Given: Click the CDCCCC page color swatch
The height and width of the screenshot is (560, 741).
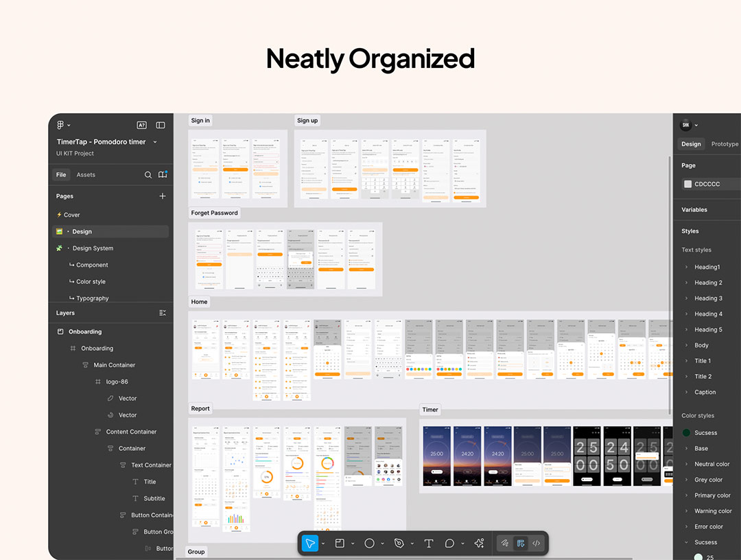Looking at the screenshot, I should coord(687,184).
